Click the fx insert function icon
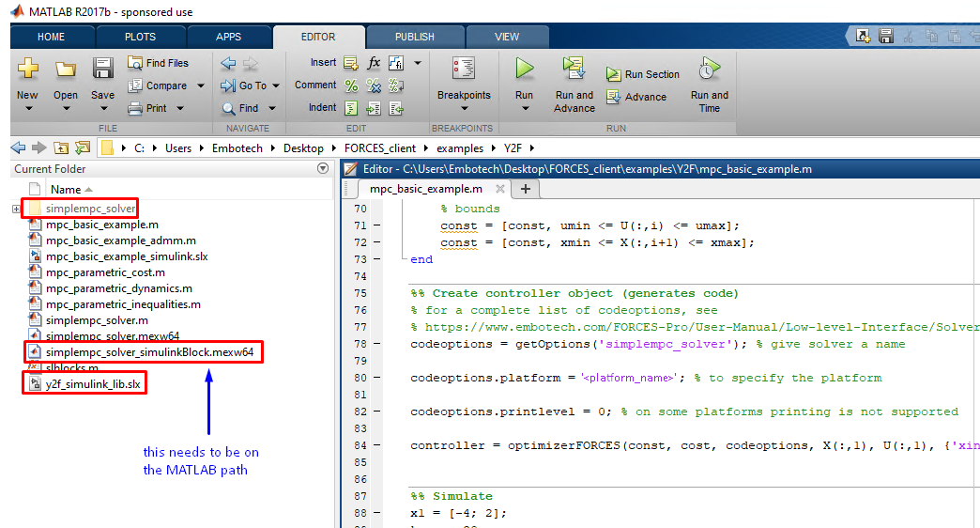The image size is (980, 528). [374, 63]
